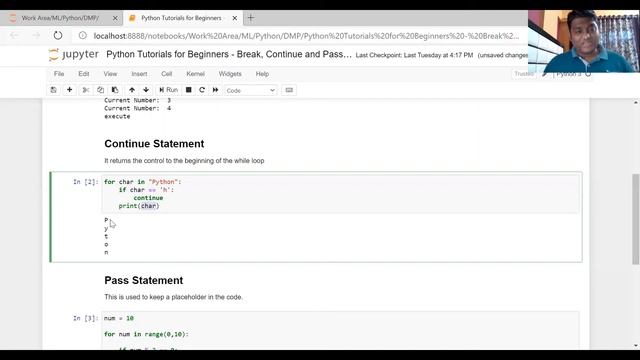The image size is (640, 360).
Task: Copy selected cells icon
Action: (100, 90)
